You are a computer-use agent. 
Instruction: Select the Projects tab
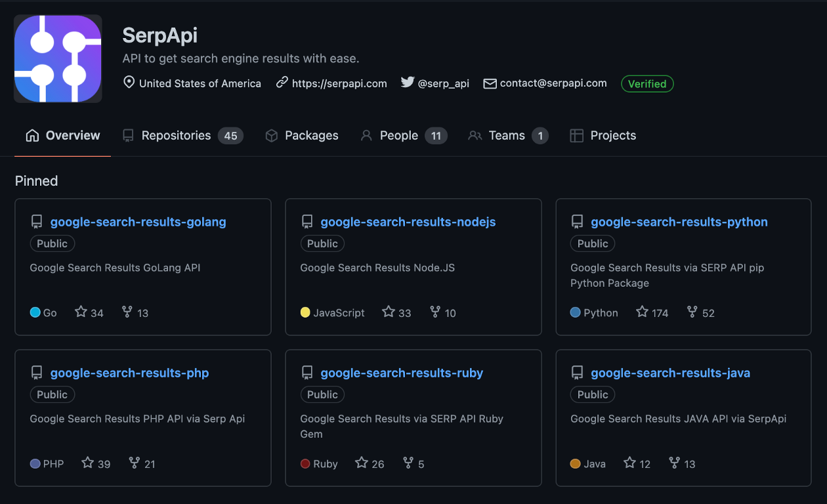(x=612, y=136)
